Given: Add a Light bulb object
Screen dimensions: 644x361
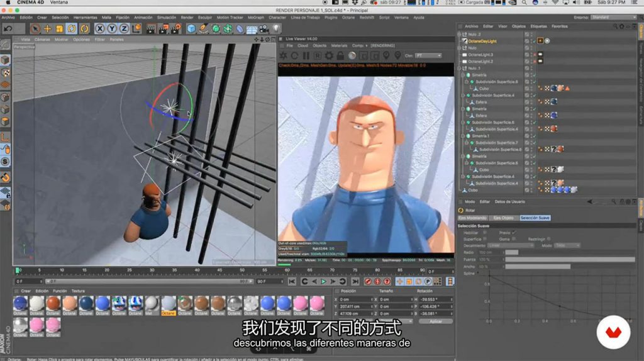Looking at the screenshot, I should tap(276, 28).
